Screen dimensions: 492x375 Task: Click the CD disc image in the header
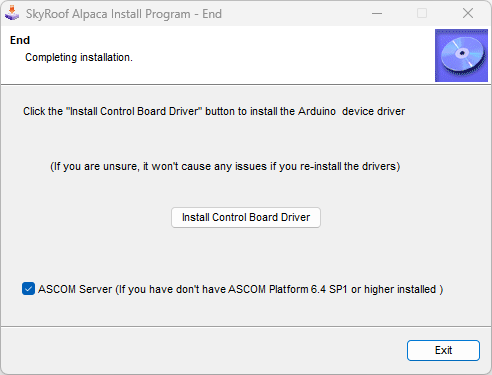(x=461, y=55)
